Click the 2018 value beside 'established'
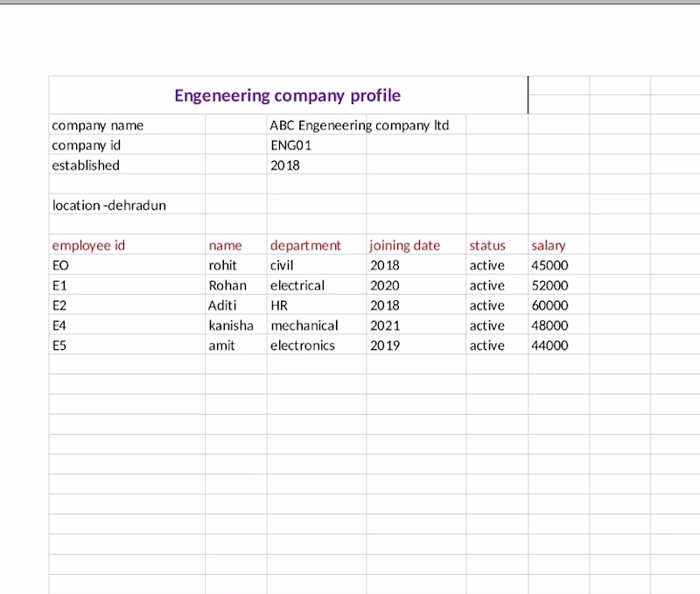The width and height of the screenshot is (700, 594). [285, 165]
